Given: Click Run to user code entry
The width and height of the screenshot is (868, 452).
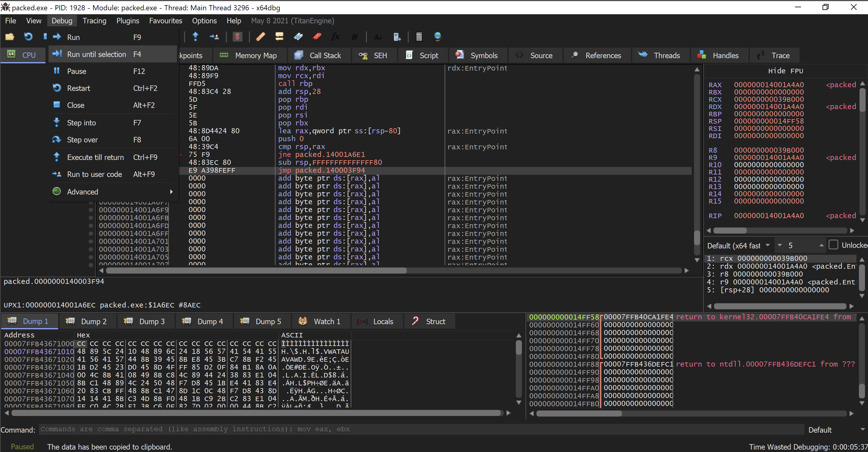Looking at the screenshot, I should tap(113, 174).
